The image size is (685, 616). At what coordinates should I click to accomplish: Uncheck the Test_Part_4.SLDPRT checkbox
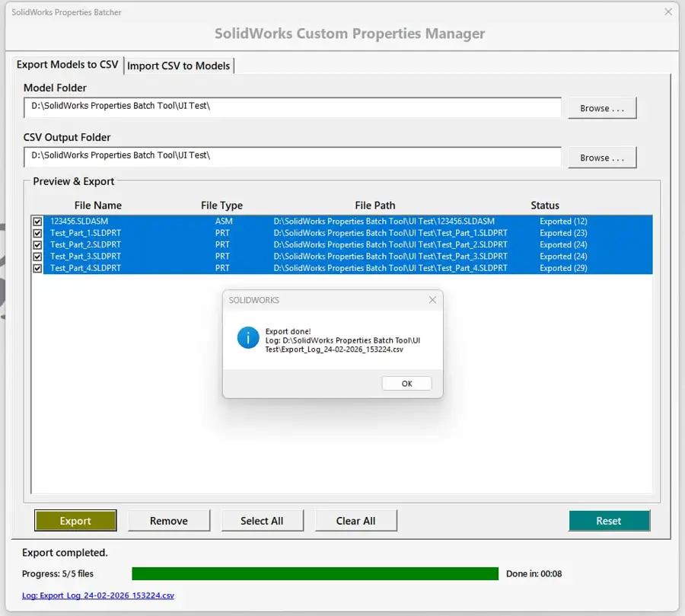click(37, 268)
